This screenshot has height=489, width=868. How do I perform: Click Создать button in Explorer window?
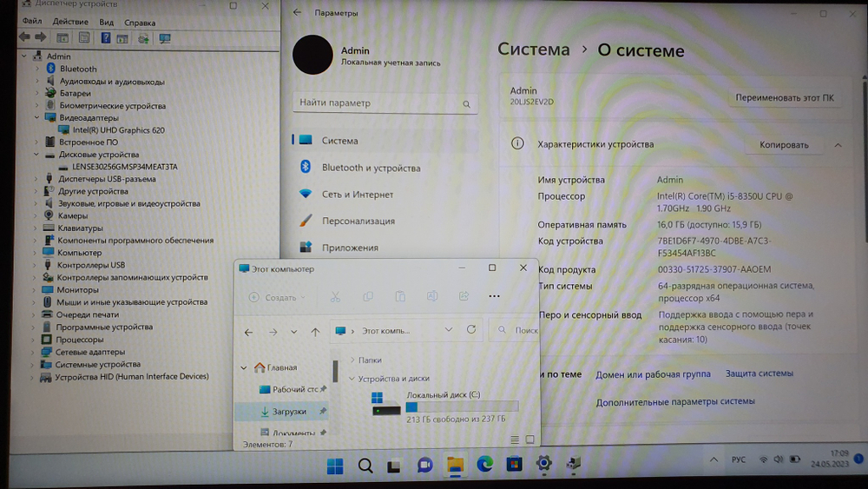point(278,297)
